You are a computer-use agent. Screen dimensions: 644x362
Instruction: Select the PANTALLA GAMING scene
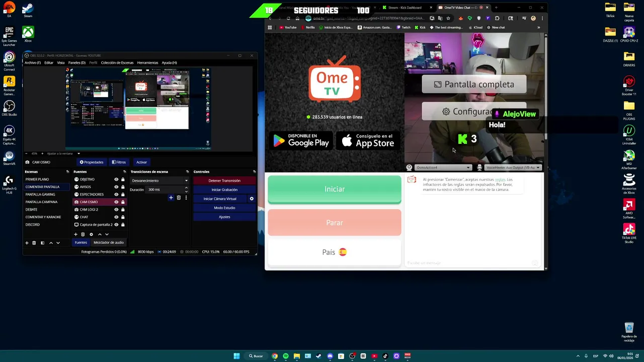pos(40,195)
